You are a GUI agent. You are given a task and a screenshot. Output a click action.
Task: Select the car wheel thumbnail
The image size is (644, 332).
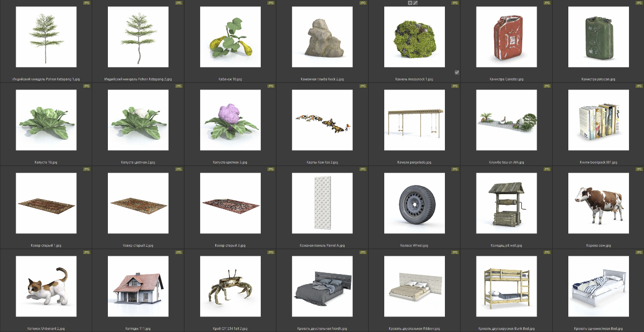tap(414, 203)
